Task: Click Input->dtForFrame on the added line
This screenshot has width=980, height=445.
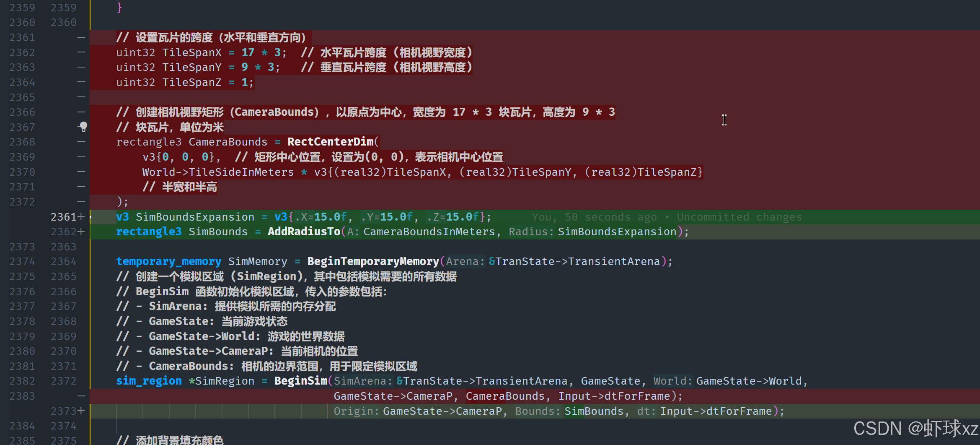Action: click(716, 411)
